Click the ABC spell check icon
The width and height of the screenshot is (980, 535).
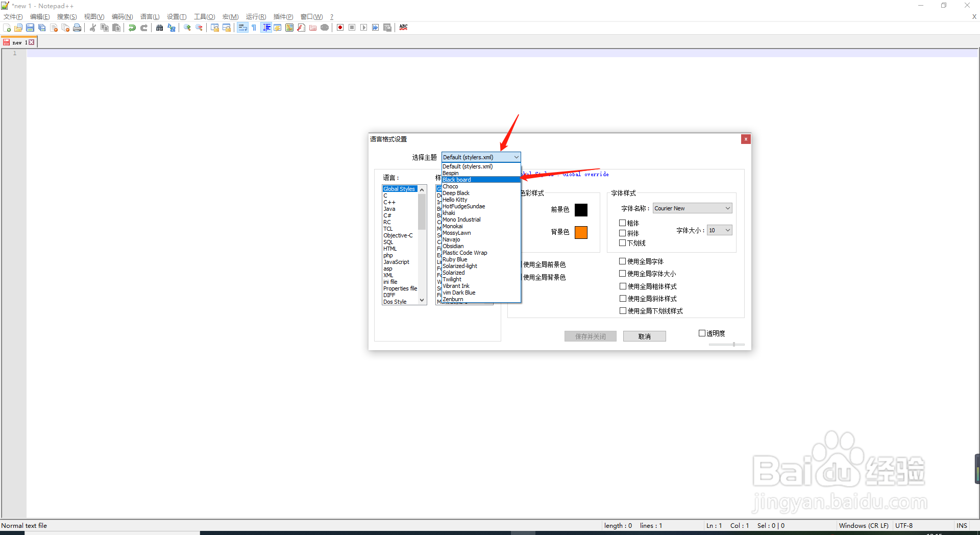[404, 28]
